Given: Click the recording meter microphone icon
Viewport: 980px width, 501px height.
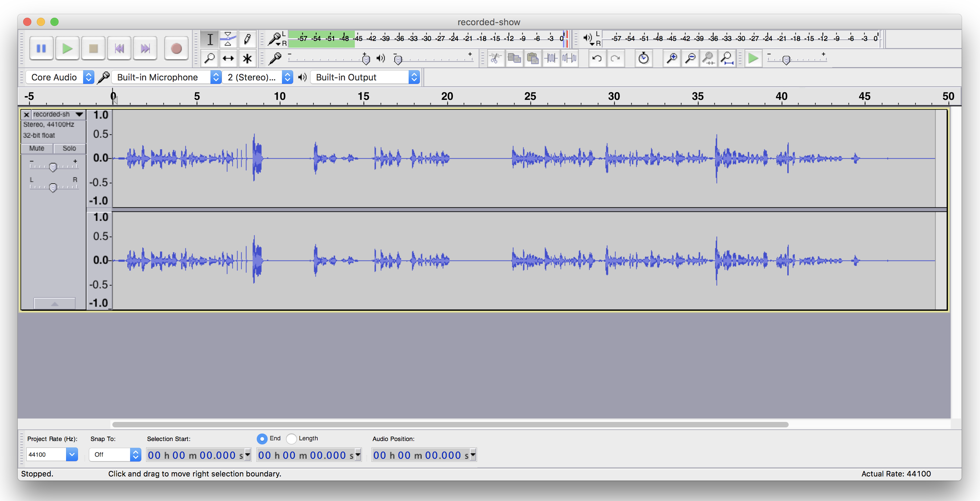Looking at the screenshot, I should (x=274, y=39).
